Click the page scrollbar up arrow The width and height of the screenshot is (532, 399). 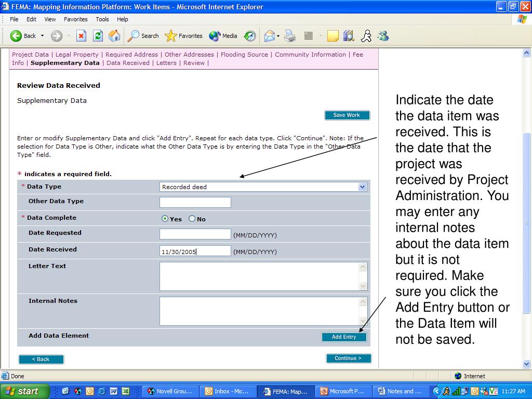527,52
